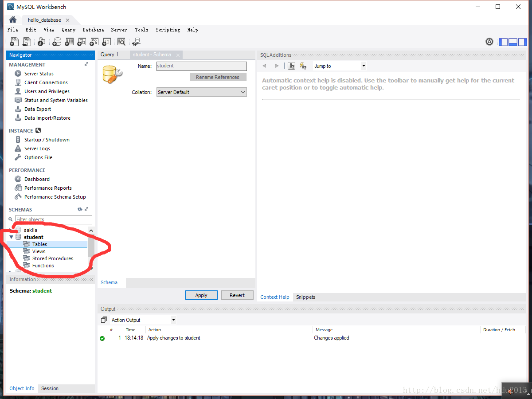The width and height of the screenshot is (532, 399).
Task: Click the Rename References button
Action: click(218, 77)
